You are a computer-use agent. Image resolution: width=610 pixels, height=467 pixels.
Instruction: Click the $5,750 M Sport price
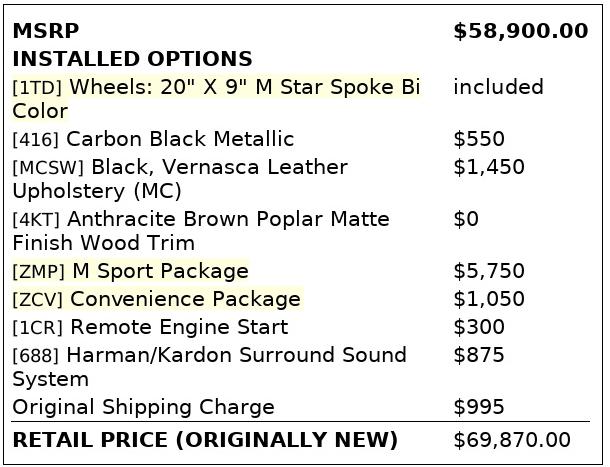[489, 271]
